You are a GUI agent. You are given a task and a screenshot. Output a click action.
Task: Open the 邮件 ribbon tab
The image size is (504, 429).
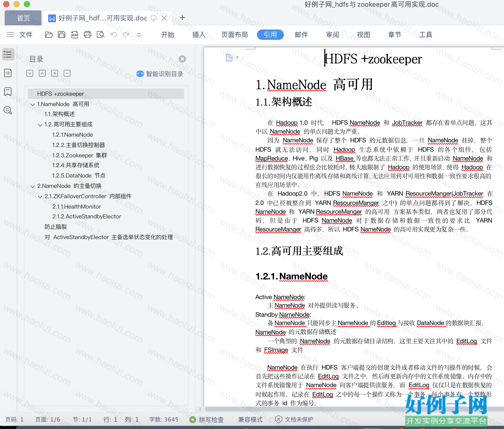tap(301, 35)
